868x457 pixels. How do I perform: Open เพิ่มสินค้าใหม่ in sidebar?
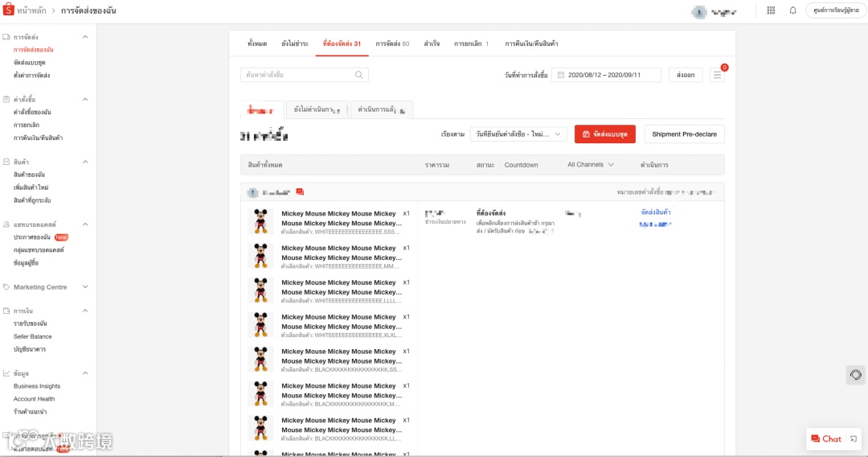click(x=31, y=187)
